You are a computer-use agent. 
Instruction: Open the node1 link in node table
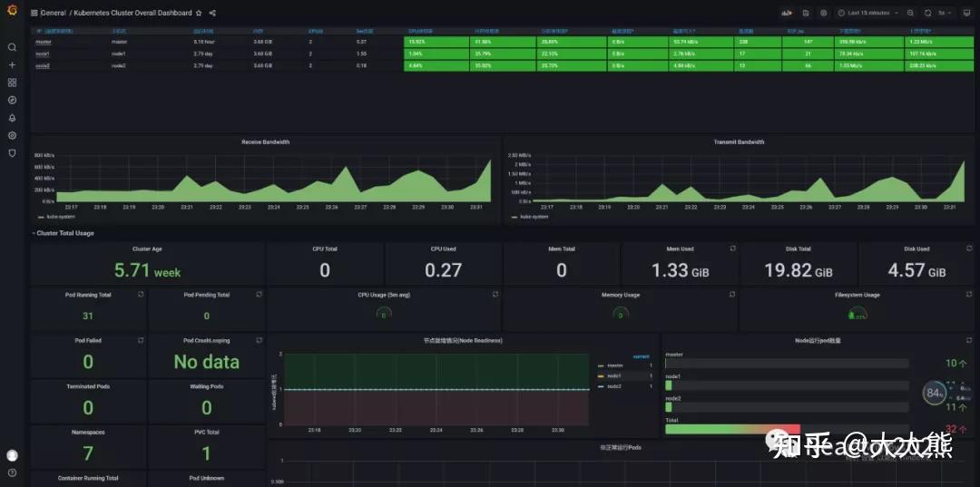click(43, 54)
